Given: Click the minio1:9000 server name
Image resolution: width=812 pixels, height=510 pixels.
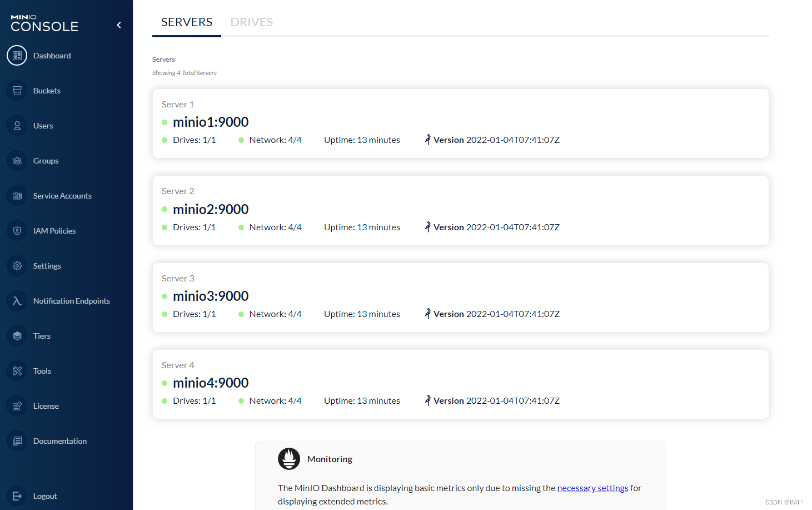Looking at the screenshot, I should 211,122.
